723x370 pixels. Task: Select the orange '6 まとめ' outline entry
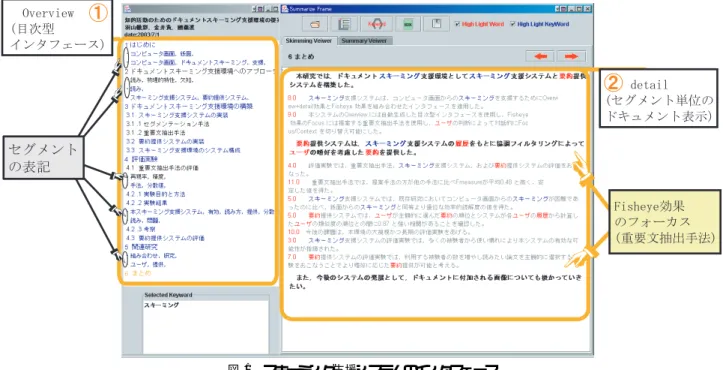(x=137, y=273)
